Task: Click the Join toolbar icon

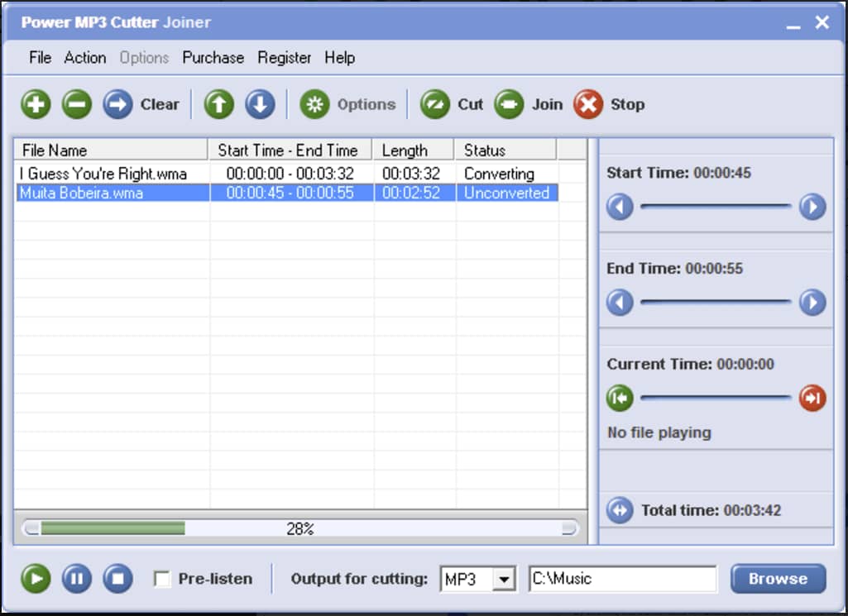Action: pos(510,104)
